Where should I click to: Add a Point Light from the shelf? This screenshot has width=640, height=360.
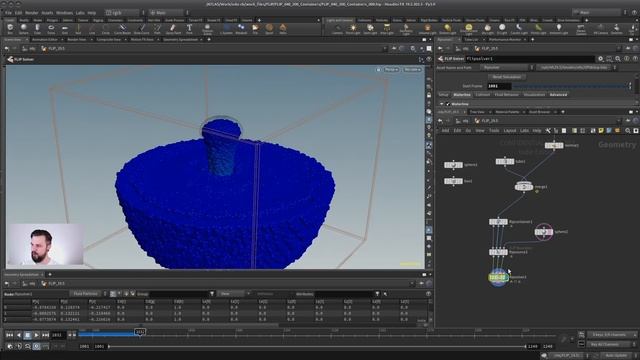click(x=353, y=29)
